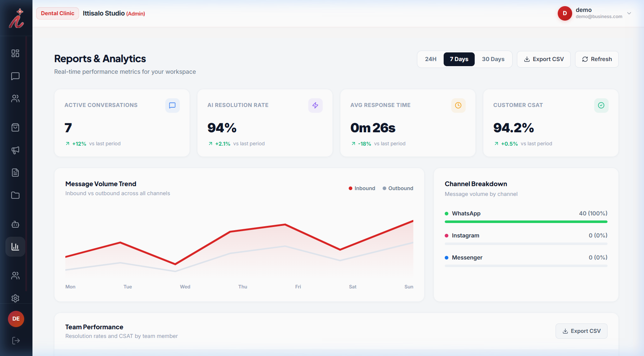Open the chat conversations sidebar icon
644x356 pixels.
15,76
